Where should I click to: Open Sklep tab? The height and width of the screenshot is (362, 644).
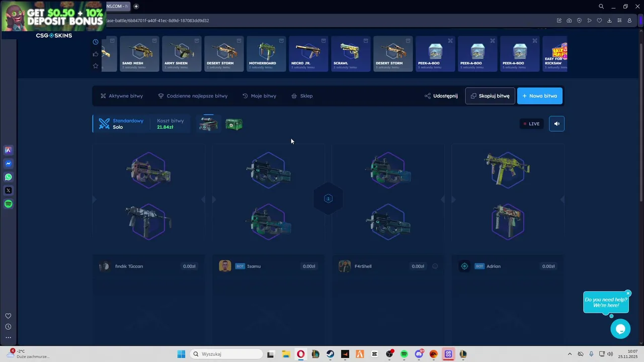point(302,96)
